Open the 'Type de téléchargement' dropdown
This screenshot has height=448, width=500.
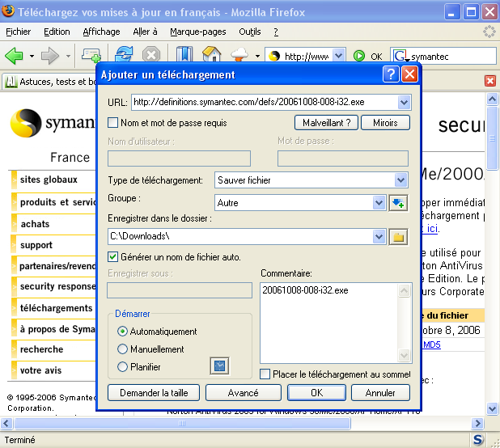click(400, 180)
